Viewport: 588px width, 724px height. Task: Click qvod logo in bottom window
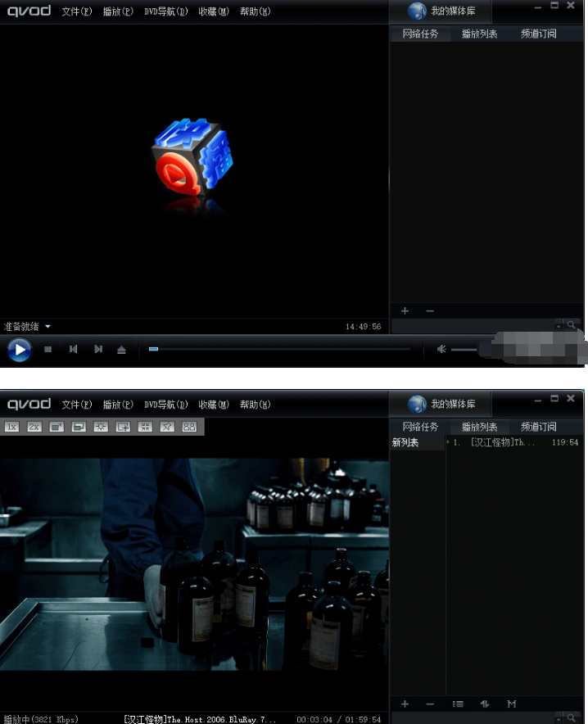[x=29, y=404]
